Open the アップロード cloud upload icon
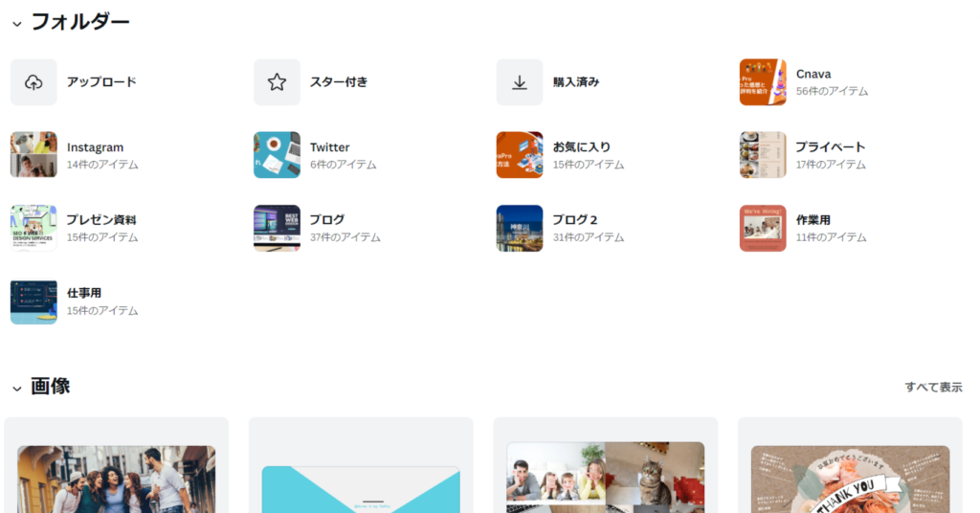980x513 pixels. click(x=33, y=82)
